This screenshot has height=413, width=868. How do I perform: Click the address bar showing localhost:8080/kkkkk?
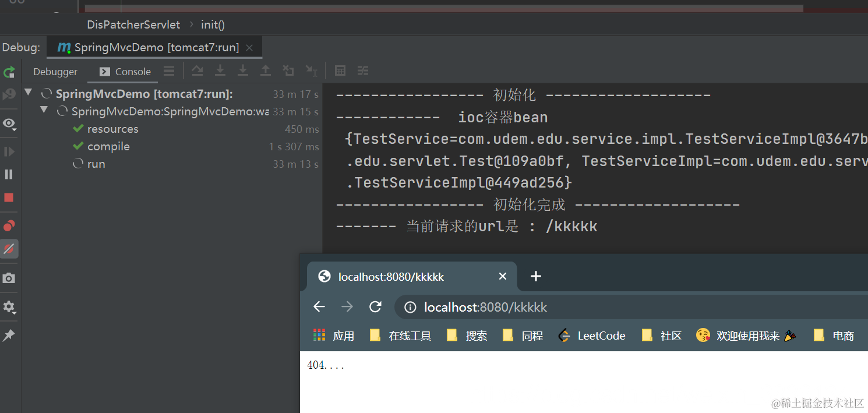pos(631,307)
